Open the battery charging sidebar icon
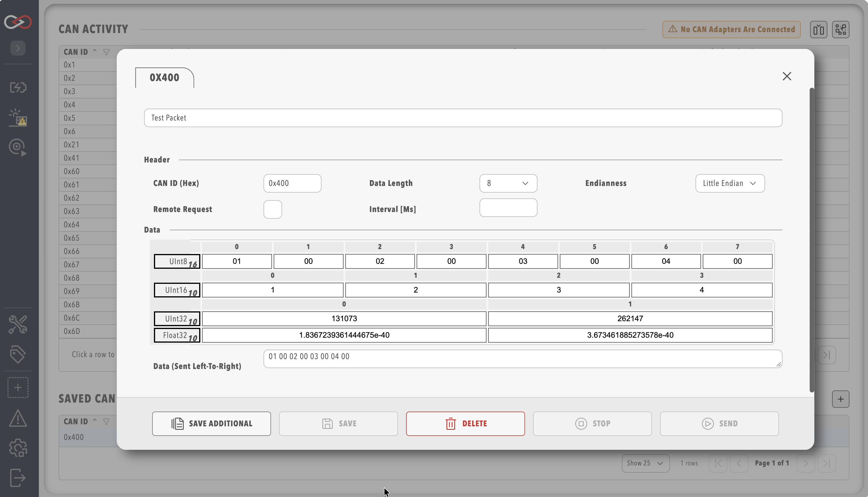The width and height of the screenshot is (868, 497). [x=18, y=87]
